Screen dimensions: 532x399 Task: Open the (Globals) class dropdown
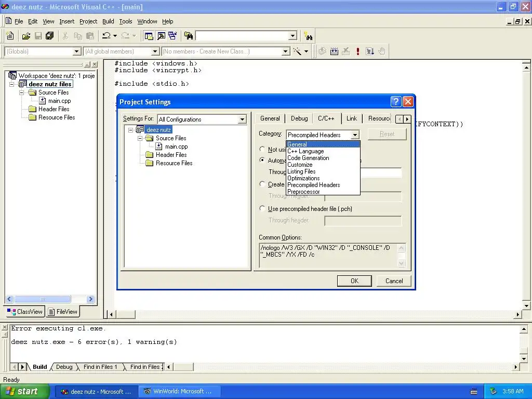coord(77,51)
